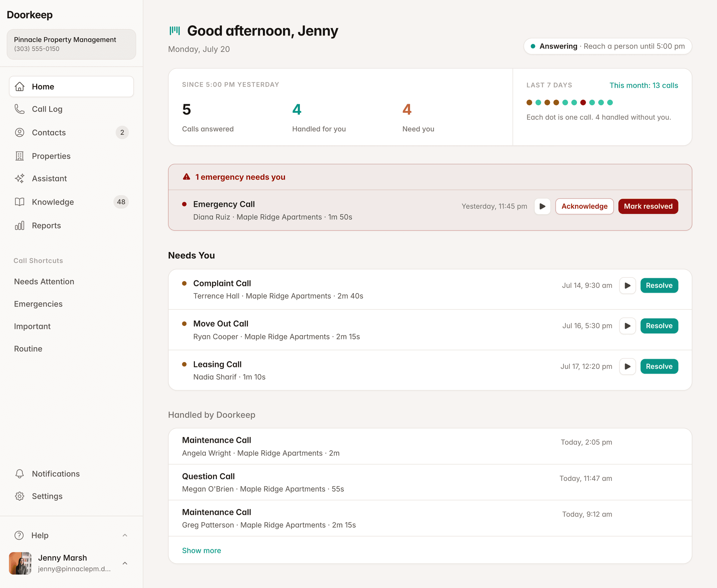Click the first brown dot in Last 7 Days
The height and width of the screenshot is (588, 717).
tap(529, 102)
